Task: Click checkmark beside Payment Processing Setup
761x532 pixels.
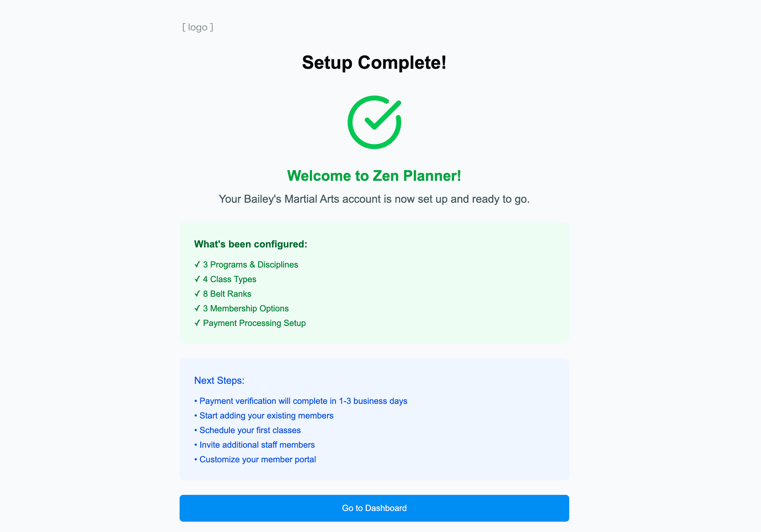Action: (197, 323)
